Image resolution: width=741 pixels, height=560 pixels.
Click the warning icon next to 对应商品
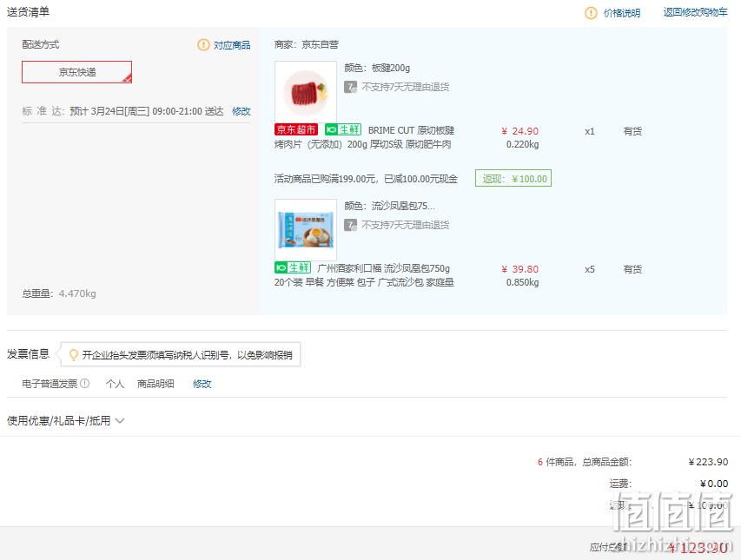203,45
